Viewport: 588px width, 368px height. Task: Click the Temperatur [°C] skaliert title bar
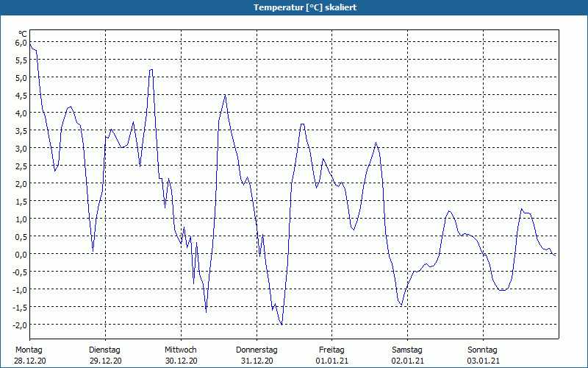pos(294,7)
